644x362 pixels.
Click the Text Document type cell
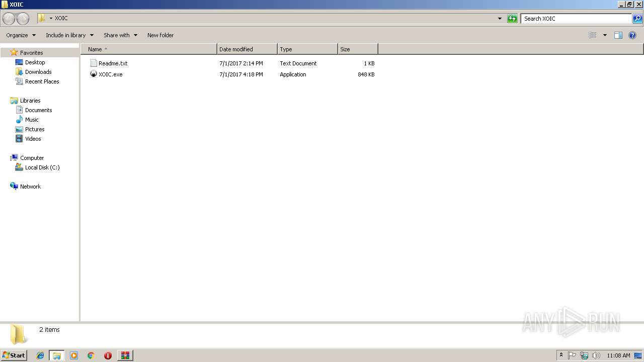click(298, 63)
